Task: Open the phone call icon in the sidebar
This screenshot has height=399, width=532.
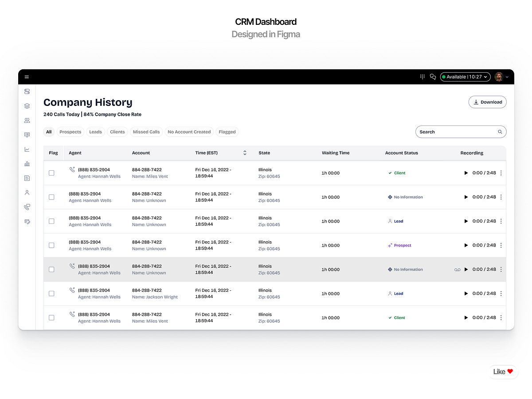Action: click(27, 207)
